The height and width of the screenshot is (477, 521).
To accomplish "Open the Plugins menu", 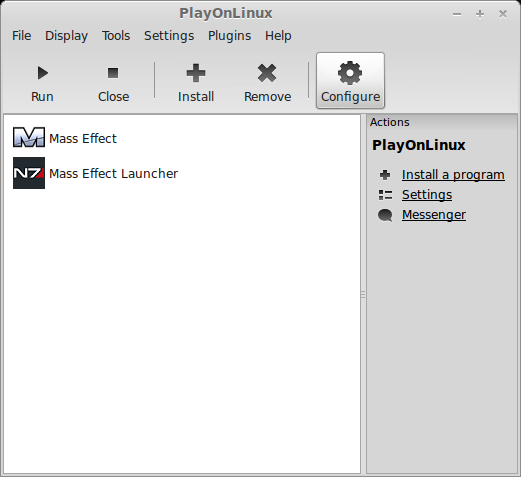I will click(x=230, y=36).
